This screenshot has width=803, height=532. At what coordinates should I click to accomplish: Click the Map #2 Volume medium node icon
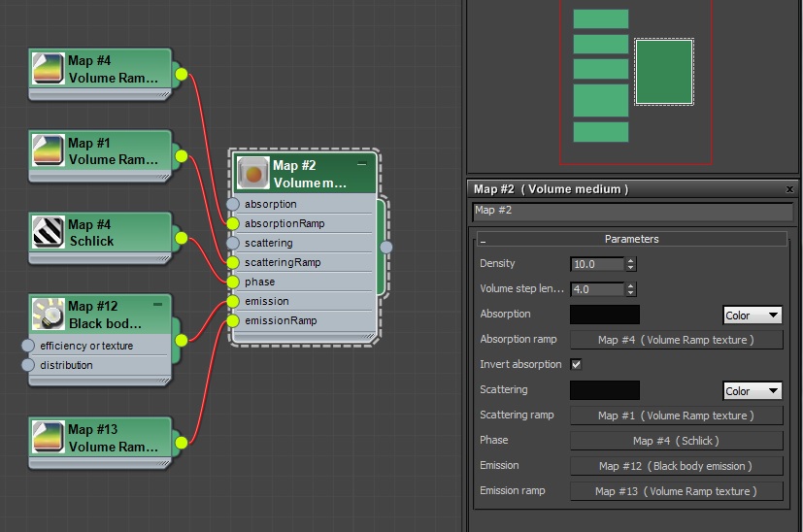point(252,174)
